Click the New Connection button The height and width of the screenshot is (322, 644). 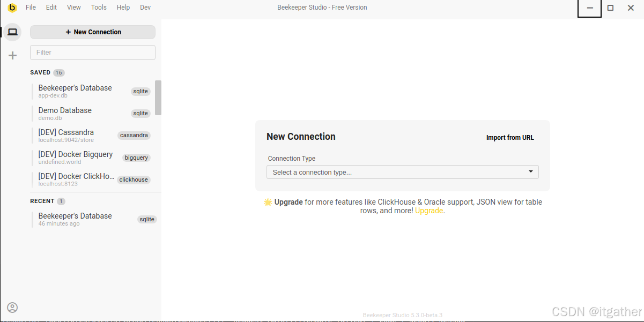[x=93, y=32]
